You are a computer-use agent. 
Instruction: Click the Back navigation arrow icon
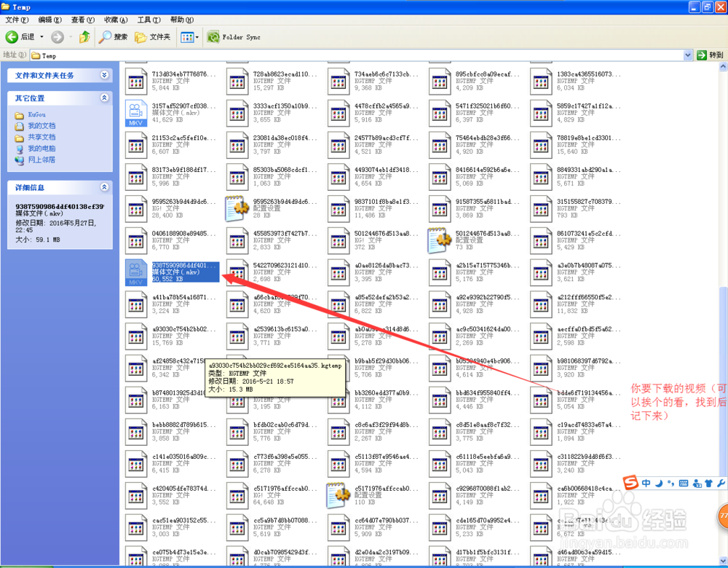12,36
